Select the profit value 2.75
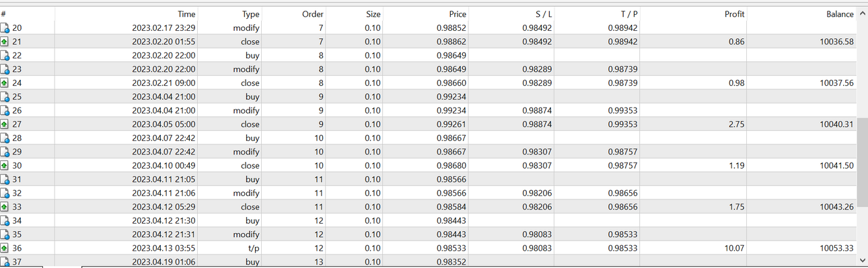The image size is (868, 268). (x=736, y=124)
